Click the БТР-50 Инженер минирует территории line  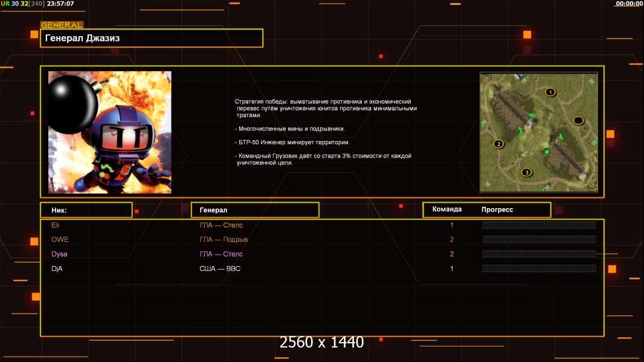(x=292, y=142)
